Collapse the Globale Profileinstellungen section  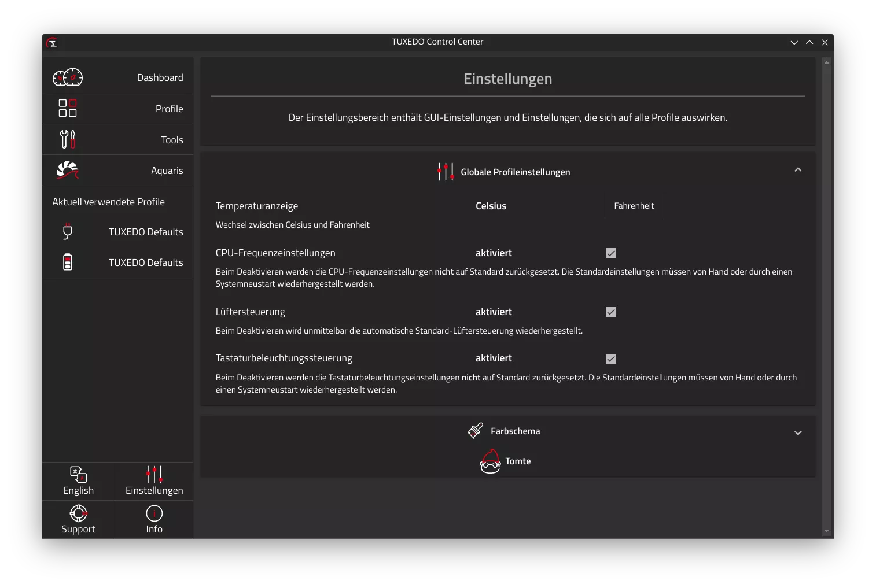click(798, 169)
